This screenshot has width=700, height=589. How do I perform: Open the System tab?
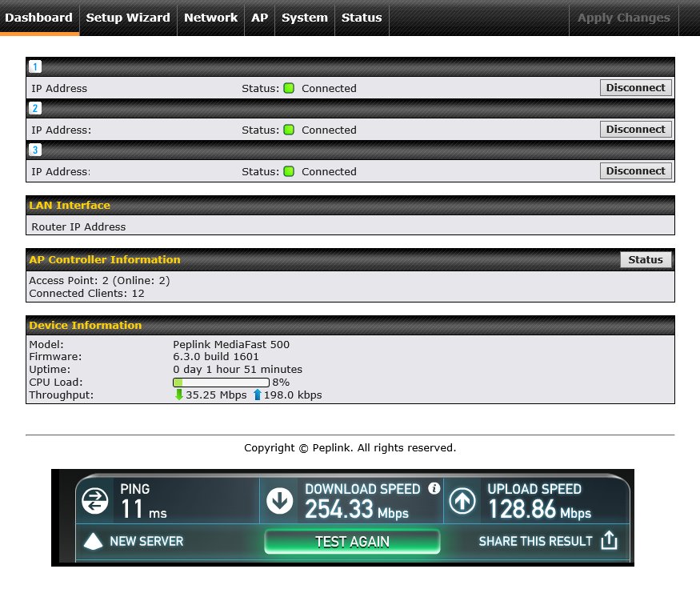(305, 18)
